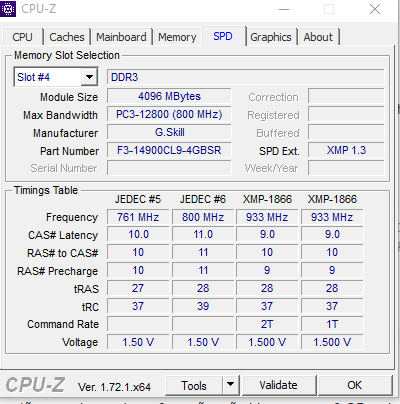Click the tRAS value 27
The height and width of the screenshot is (404, 400).
(138, 288)
